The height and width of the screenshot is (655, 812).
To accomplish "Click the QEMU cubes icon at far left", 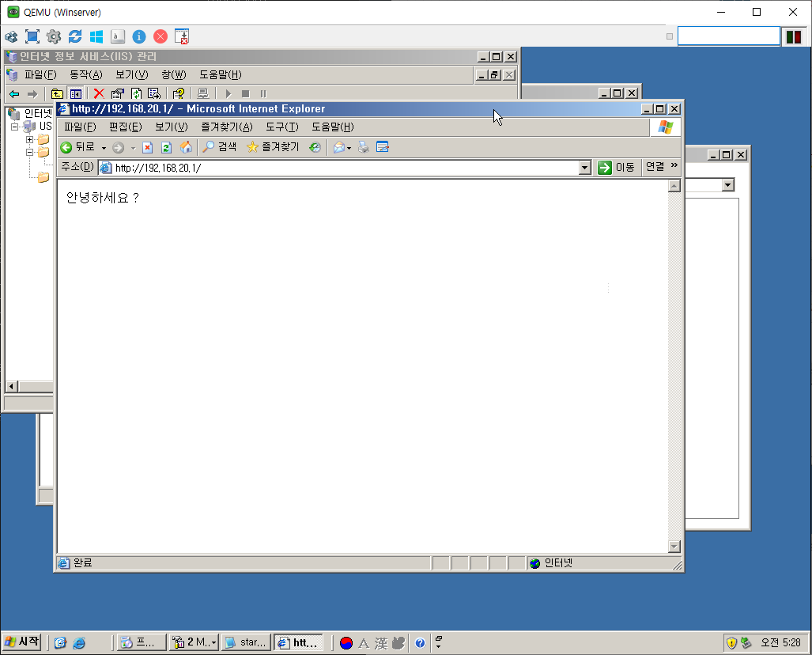I will point(11,36).
